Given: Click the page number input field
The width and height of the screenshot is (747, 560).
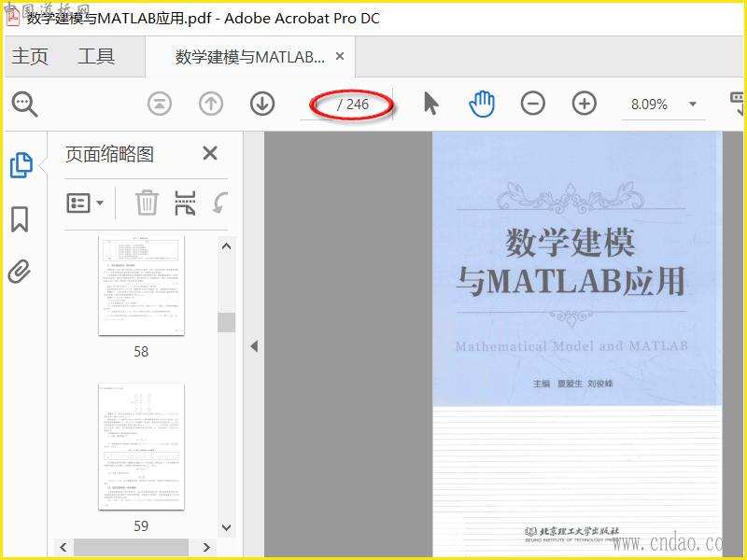Looking at the screenshot, I should [x=318, y=105].
